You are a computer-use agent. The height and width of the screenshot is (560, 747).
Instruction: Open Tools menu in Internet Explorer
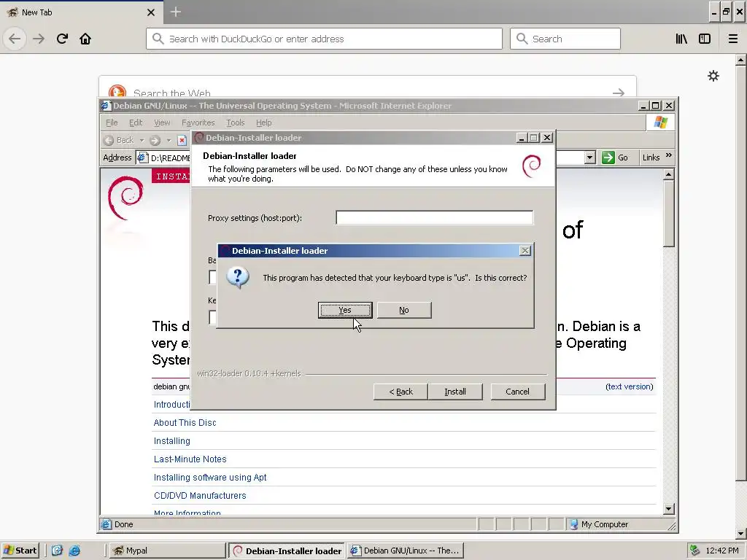[x=236, y=122]
